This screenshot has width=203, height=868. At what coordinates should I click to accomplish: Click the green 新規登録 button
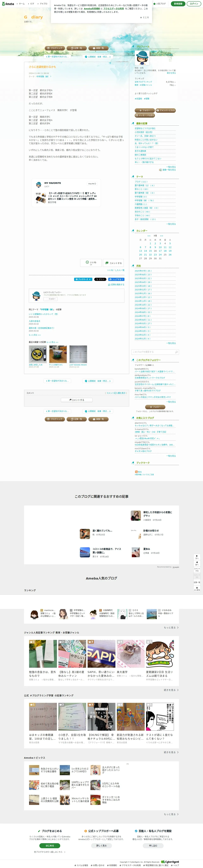click(x=178, y=4)
